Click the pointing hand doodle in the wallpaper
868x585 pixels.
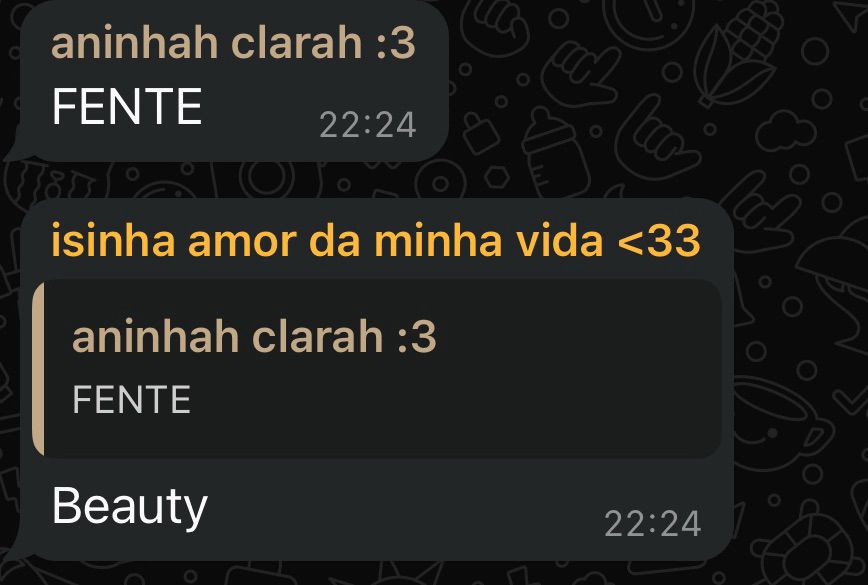pos(580,75)
